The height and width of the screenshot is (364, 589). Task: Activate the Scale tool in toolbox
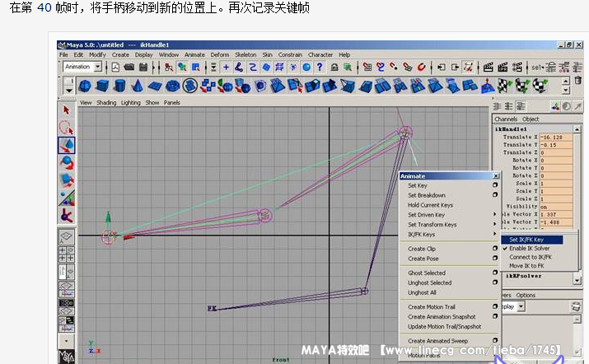pos(67,180)
